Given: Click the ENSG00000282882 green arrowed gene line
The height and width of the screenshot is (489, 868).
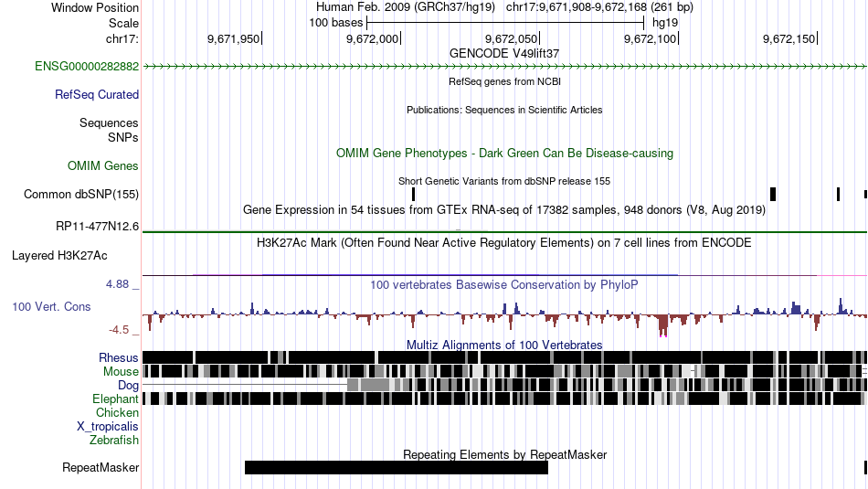Looking at the screenshot, I should tap(504, 67).
